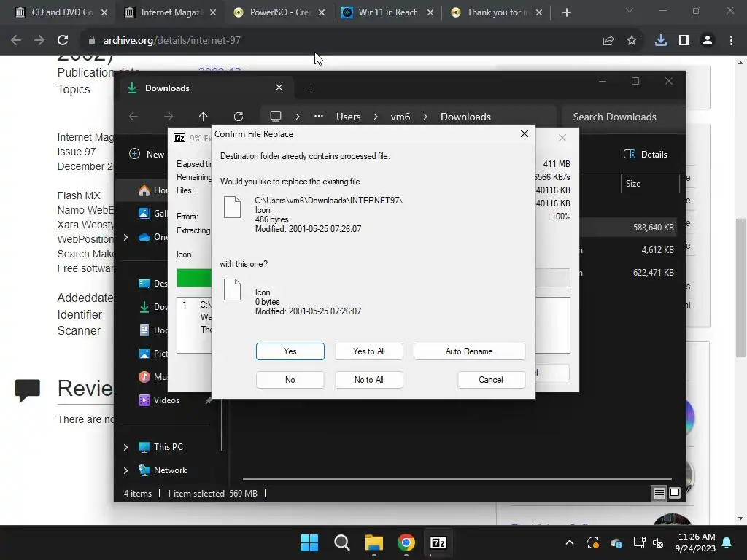This screenshot has width=747, height=560.
Task: Switch to details list view icon
Action: tap(659, 494)
